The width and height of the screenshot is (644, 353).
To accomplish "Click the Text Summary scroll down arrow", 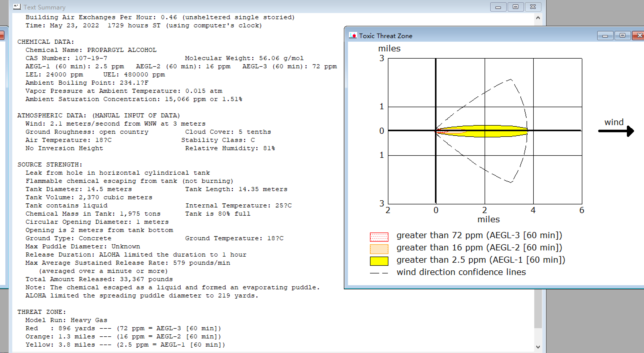I will (x=538, y=347).
